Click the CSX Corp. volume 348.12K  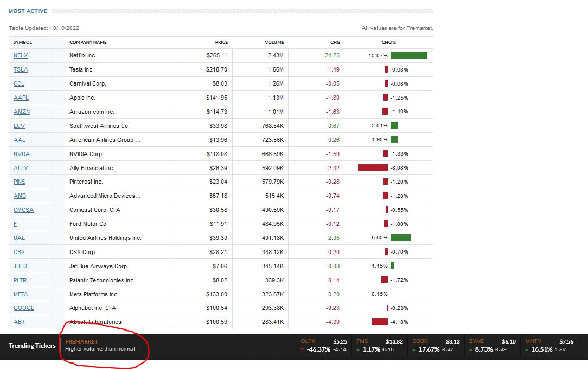[273, 252]
